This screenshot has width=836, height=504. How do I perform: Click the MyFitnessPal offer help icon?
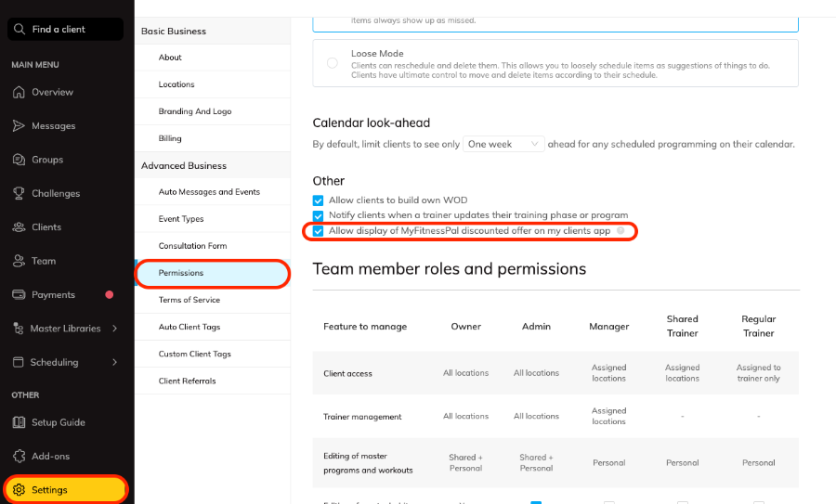620,230
